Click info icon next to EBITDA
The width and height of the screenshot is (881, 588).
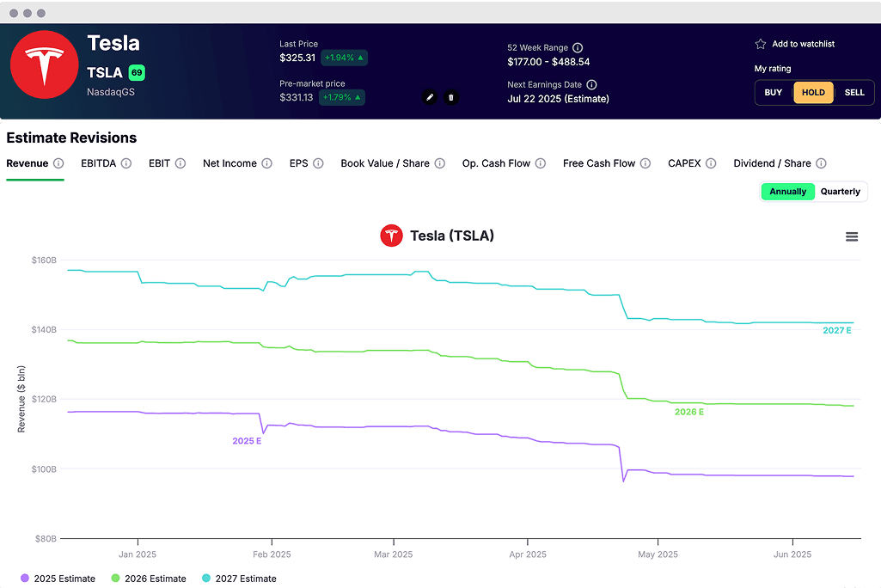[126, 163]
